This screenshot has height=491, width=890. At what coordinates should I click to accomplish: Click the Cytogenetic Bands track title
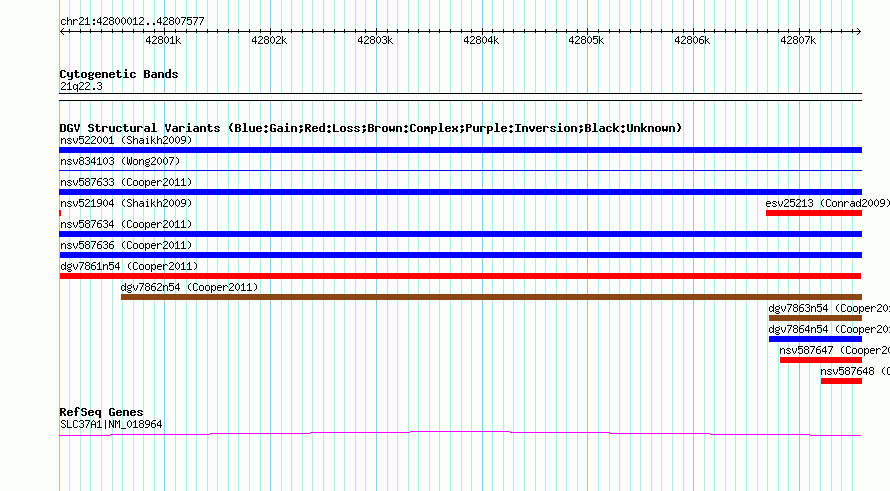(x=119, y=74)
